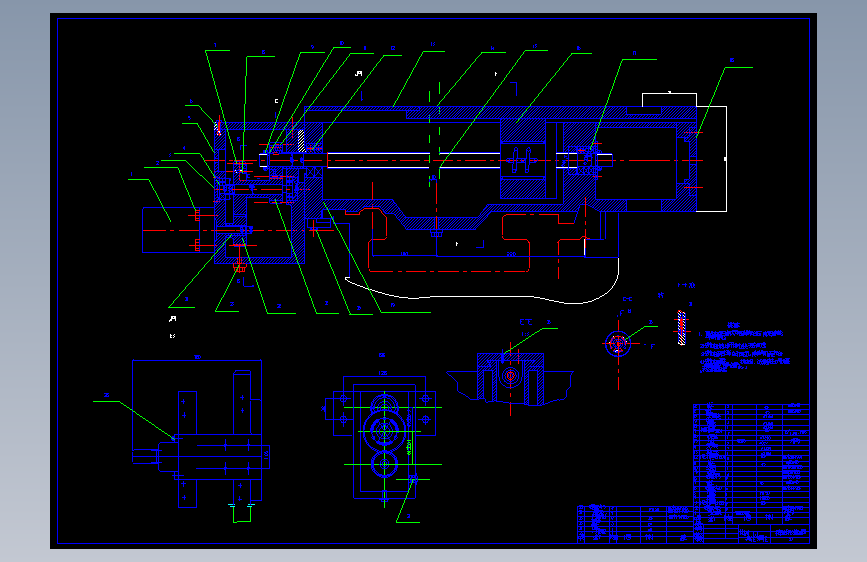Click the drawing title block in corner
The height and width of the screenshot is (562, 867).
[x=751, y=533]
